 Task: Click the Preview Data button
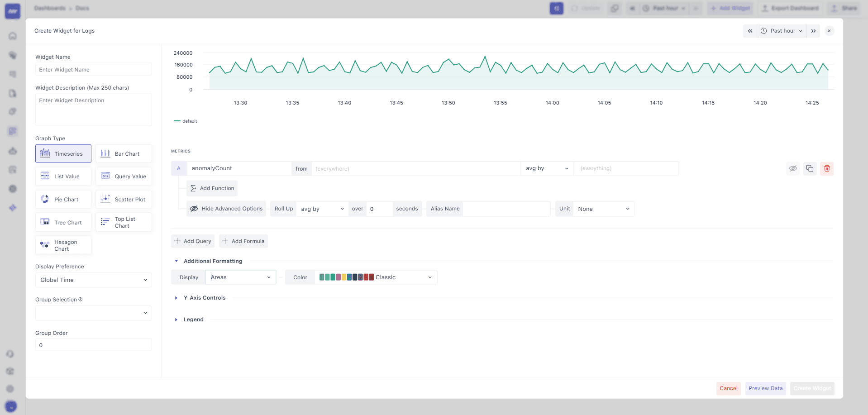[x=765, y=388]
